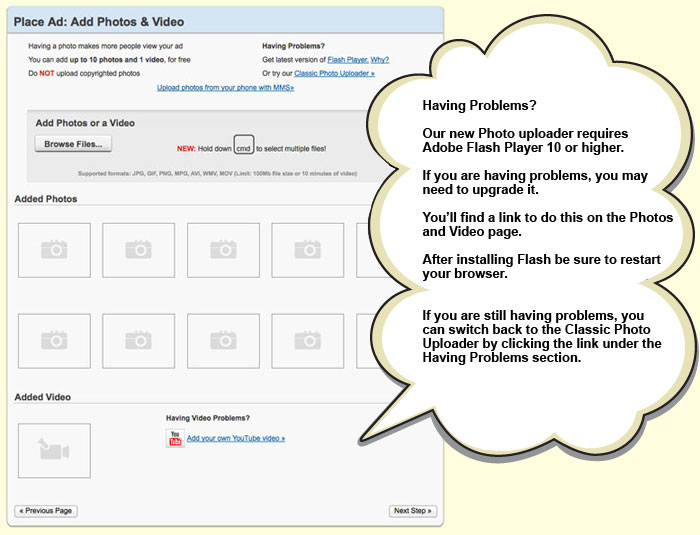This screenshot has height=535, width=700.
Task: Pick third photo placeholder in bottom row
Action: (223, 341)
